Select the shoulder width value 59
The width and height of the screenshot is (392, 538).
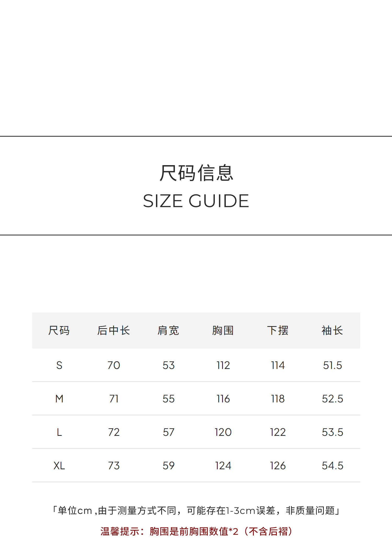tap(168, 466)
